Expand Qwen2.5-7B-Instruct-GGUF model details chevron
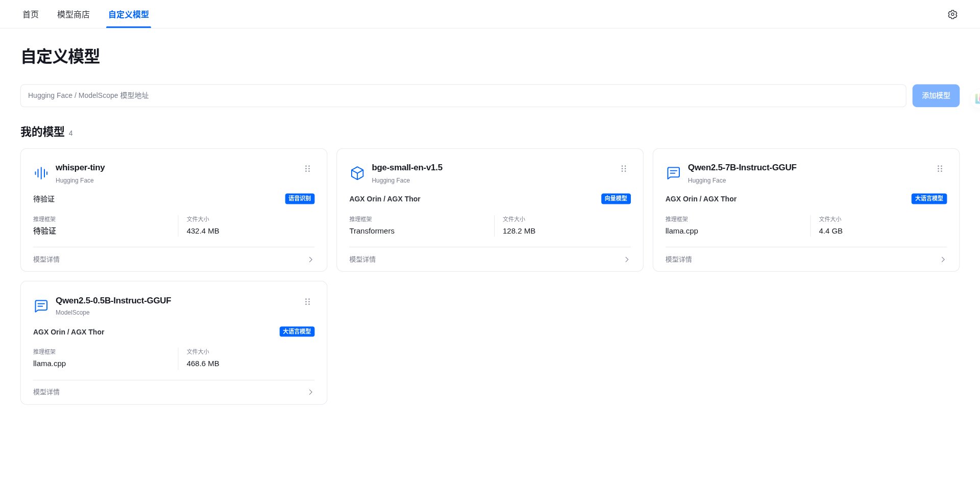 tap(943, 260)
